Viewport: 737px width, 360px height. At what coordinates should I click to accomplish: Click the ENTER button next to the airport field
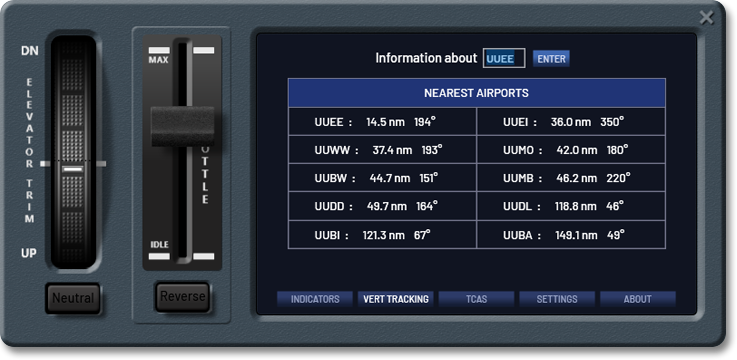click(551, 59)
